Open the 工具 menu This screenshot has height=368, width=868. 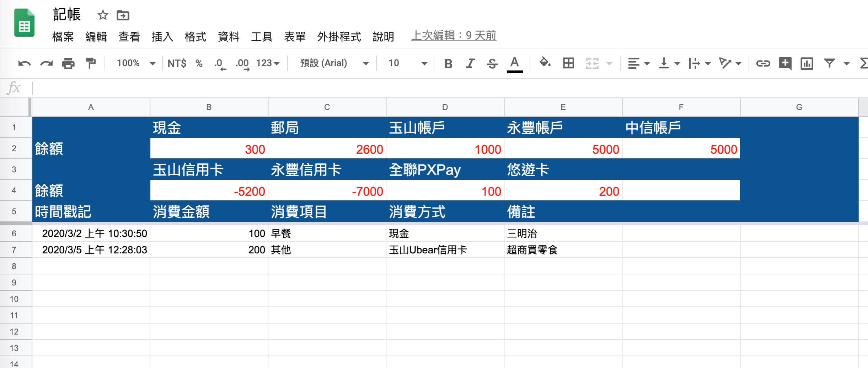click(262, 36)
